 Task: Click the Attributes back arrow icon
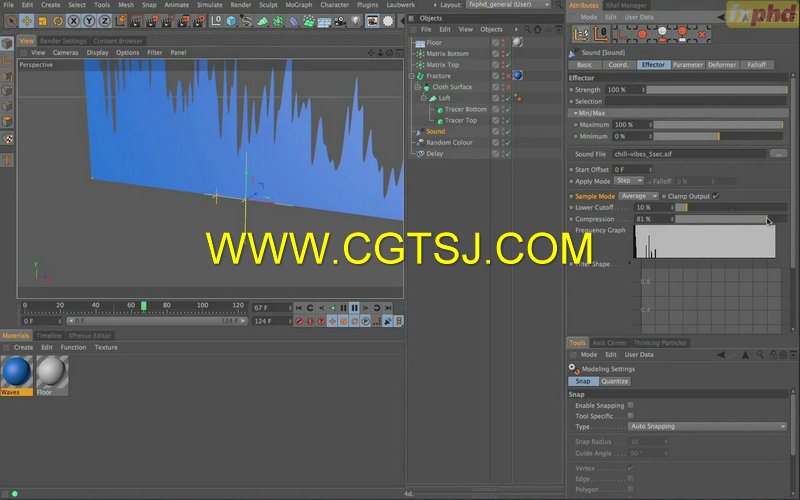(x=721, y=17)
